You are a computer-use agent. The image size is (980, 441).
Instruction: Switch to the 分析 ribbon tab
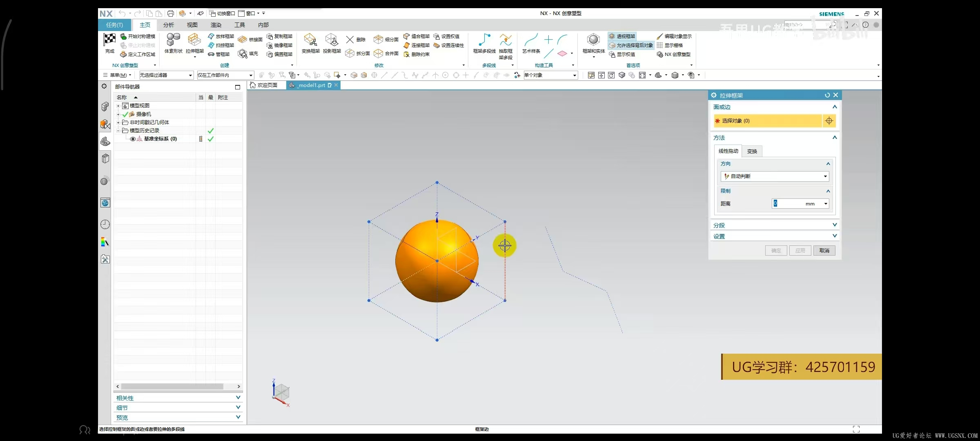click(168, 25)
